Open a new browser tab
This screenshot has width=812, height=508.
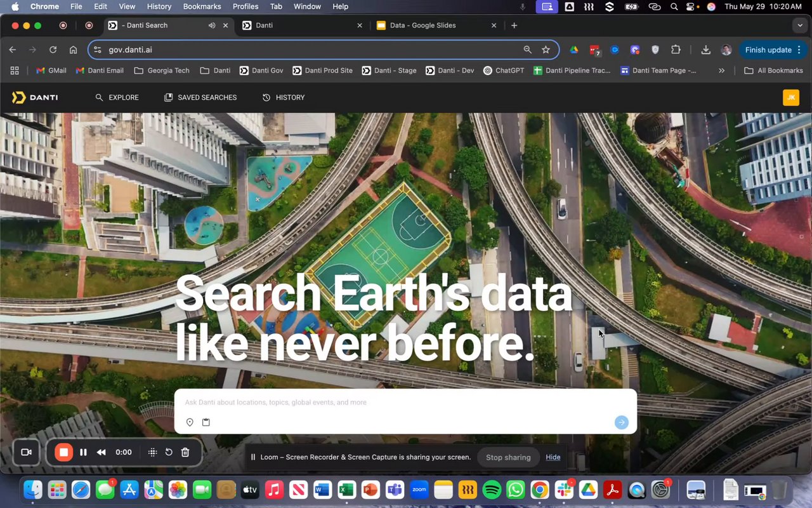[x=514, y=25]
